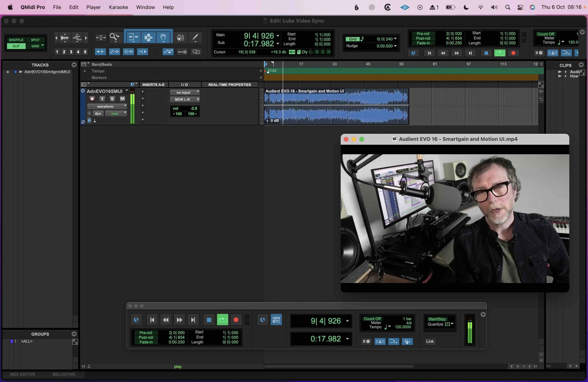Viewport: 588px width, 382px height.
Task: Mute the AdnEVO16SMUI track
Action: 122,99
